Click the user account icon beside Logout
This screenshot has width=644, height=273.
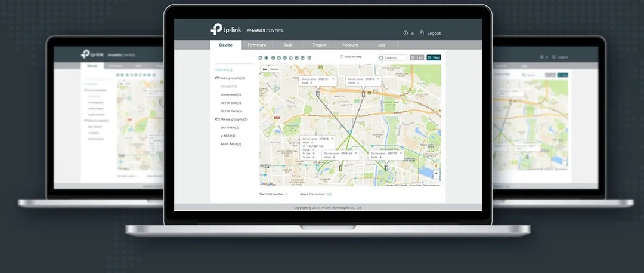(406, 33)
